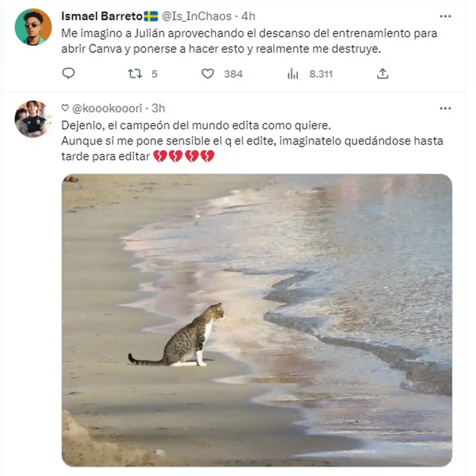
Task: Click the reply icon on Ismael Barreto's tweet
Action: [x=69, y=73]
